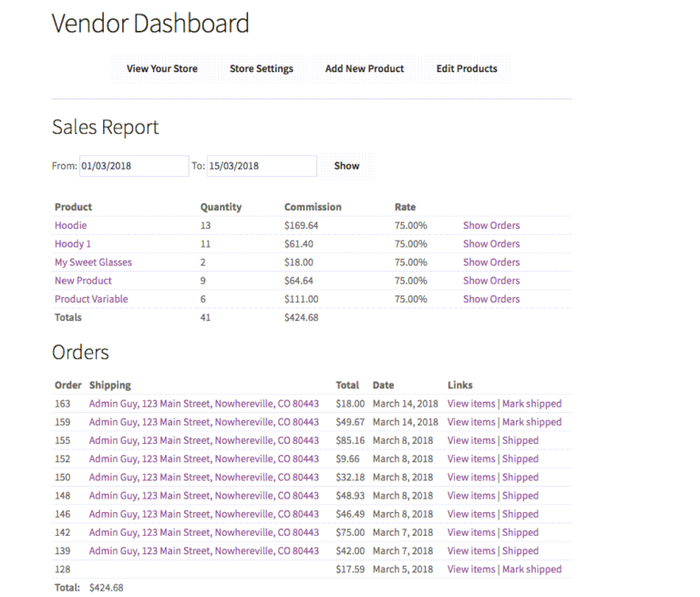Click Shipped link for order 142
Screen dimensions: 700x597
click(520, 532)
